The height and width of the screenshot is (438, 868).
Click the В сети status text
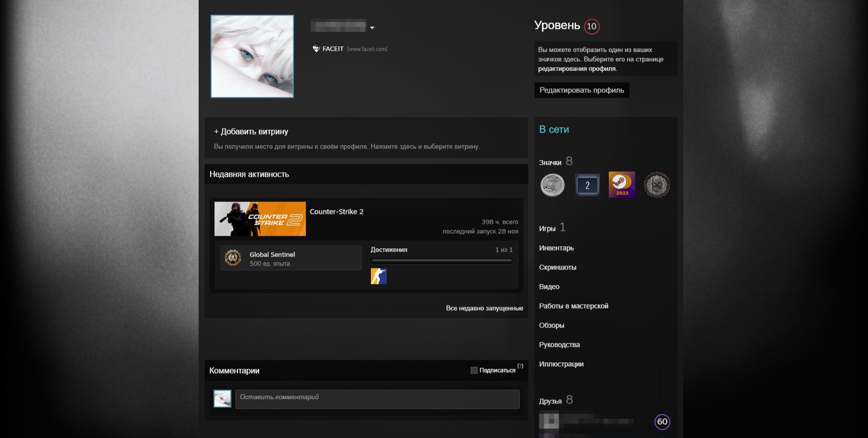pyautogui.click(x=554, y=129)
